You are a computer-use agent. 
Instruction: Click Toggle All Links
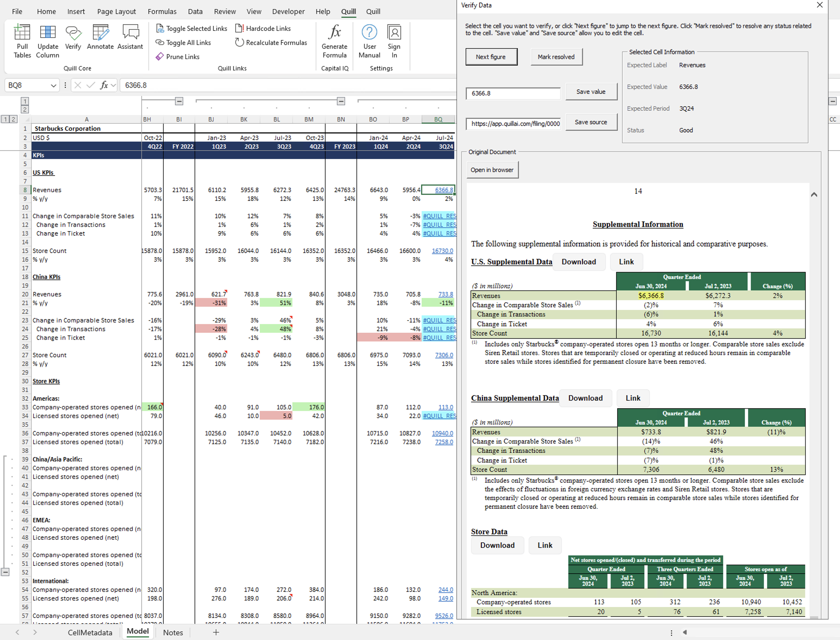click(184, 43)
